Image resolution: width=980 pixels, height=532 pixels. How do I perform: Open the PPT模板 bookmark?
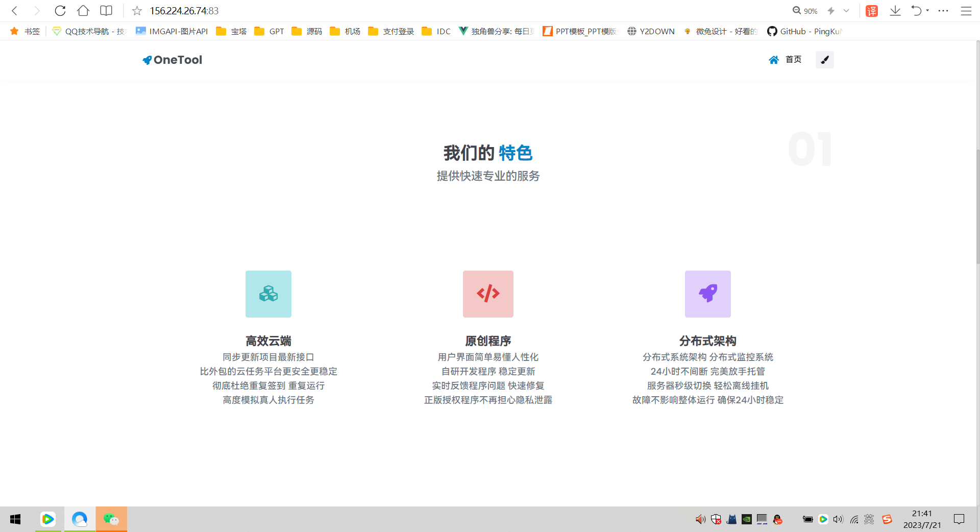(580, 31)
